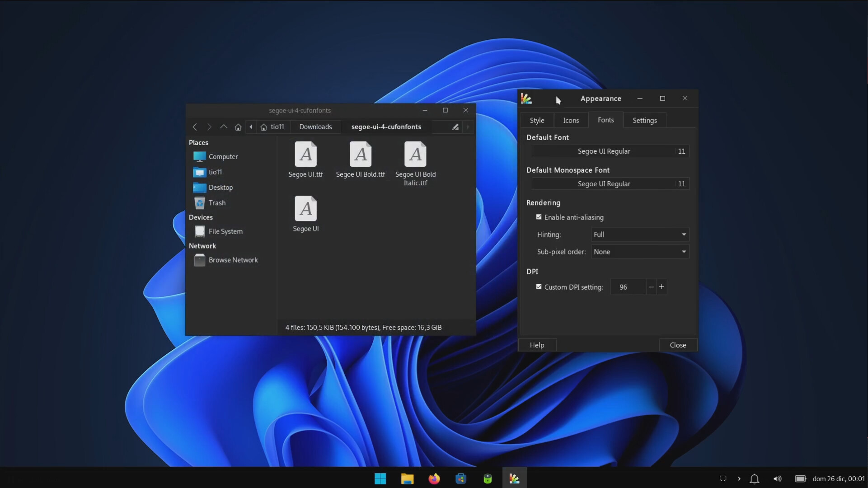Click the Help button
The height and width of the screenshot is (488, 868).
pyautogui.click(x=537, y=345)
